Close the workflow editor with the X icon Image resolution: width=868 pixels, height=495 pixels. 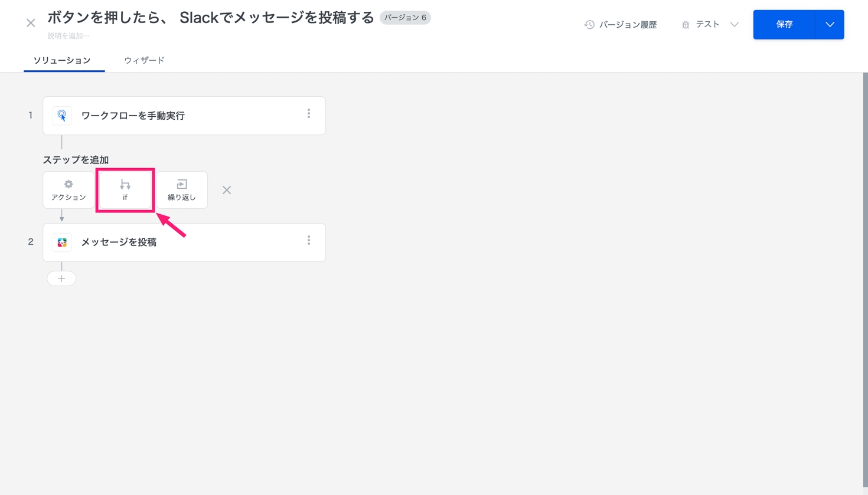[31, 23]
